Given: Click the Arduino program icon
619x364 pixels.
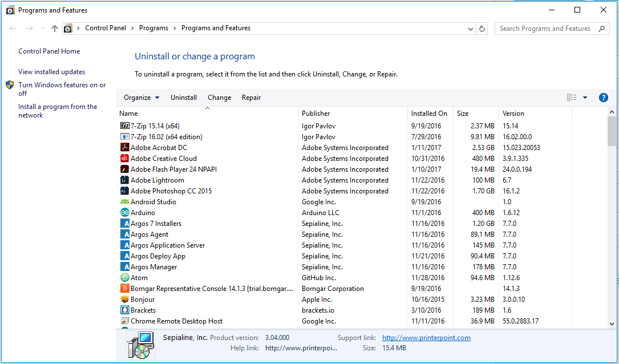Looking at the screenshot, I should pos(124,213).
